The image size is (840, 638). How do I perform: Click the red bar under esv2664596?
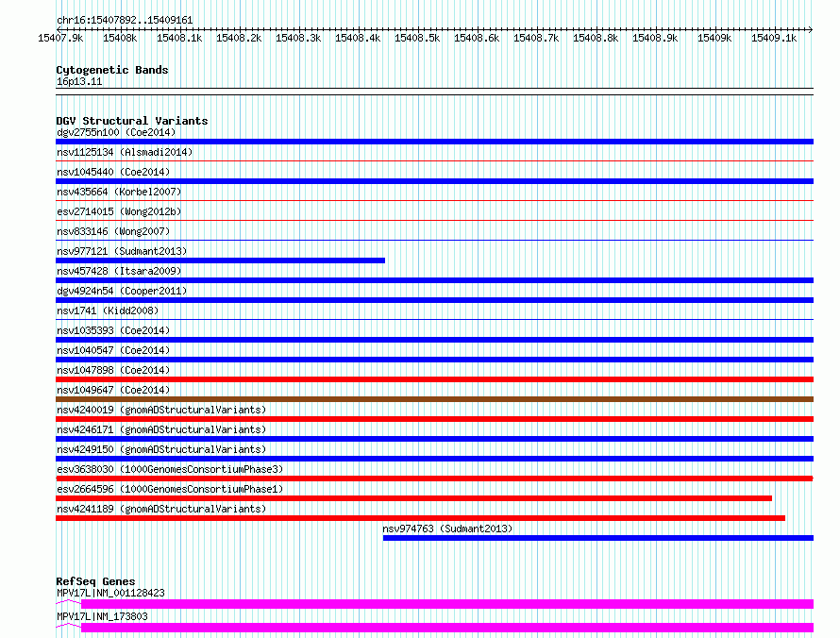[413, 498]
